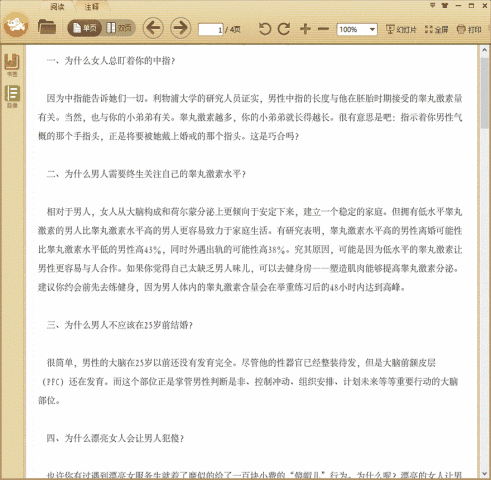Viewport: 491px width, 480px height.
Task: Switch to double page (双页) view
Action: (119, 28)
